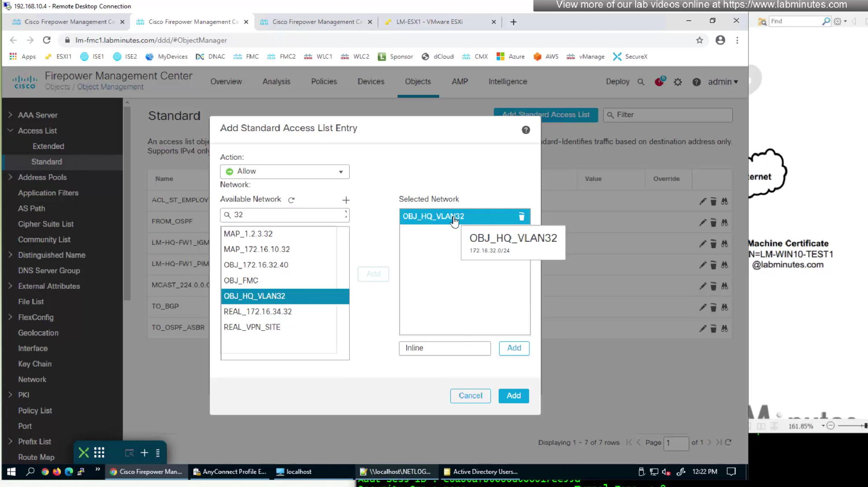868x487 pixels.
Task: Expand the AAA Server tree node
Action: coord(10,115)
